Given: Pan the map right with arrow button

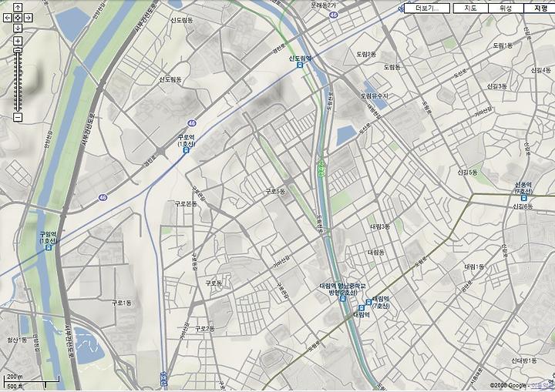Looking at the screenshot, I should click(29, 18).
